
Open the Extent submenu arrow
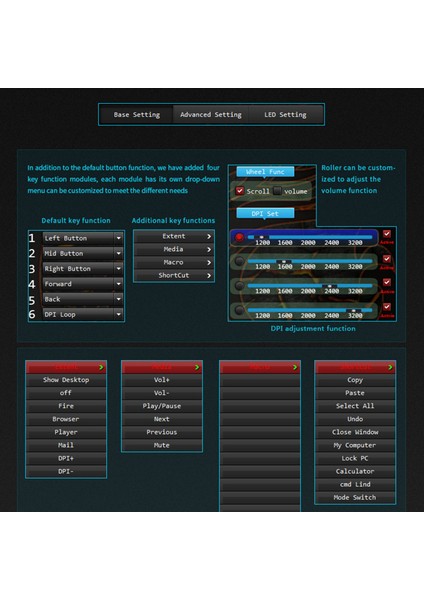click(x=209, y=236)
